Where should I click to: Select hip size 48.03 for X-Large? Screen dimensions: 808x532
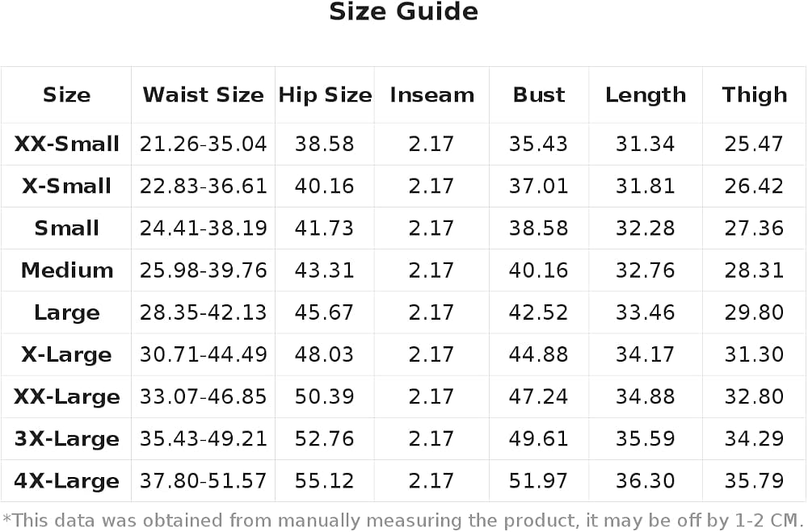[x=324, y=355]
